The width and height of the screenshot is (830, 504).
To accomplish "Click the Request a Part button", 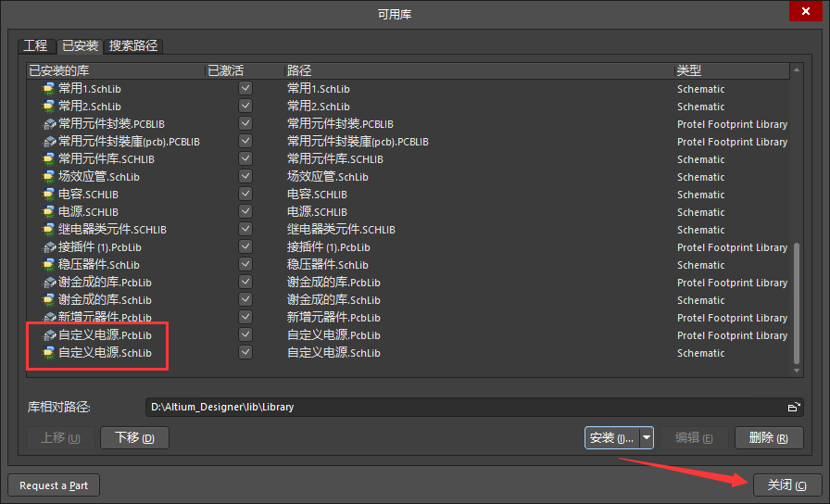I will click(x=54, y=485).
